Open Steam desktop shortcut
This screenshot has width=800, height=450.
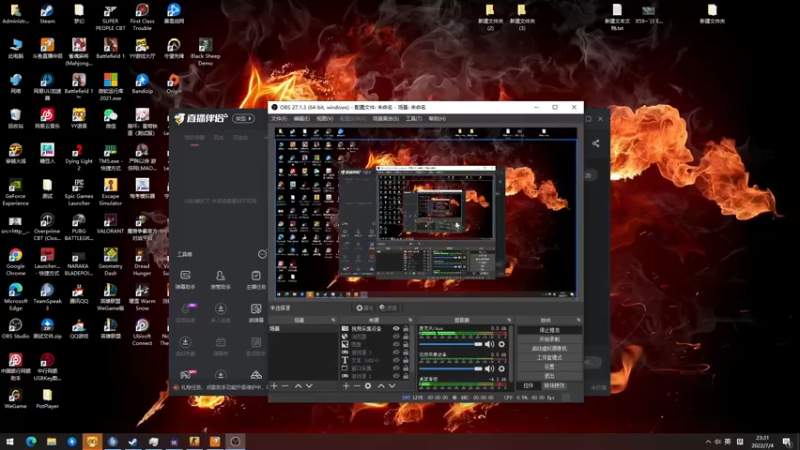[47, 14]
